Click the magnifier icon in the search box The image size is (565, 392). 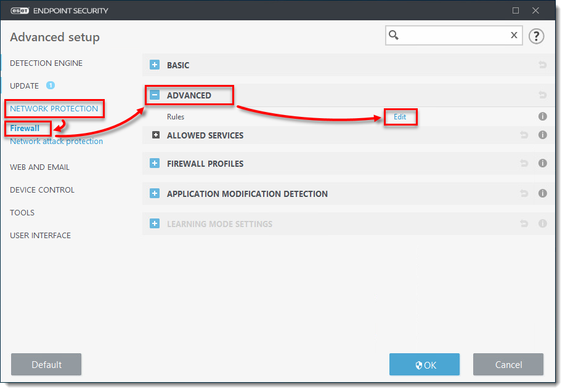394,35
